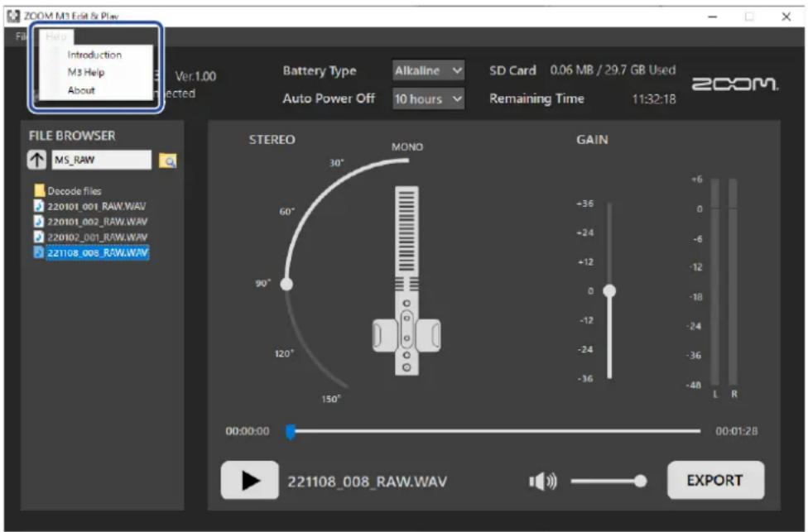The height and width of the screenshot is (532, 808).
Task: Click the gain slider knob at 0
Action: [609, 291]
